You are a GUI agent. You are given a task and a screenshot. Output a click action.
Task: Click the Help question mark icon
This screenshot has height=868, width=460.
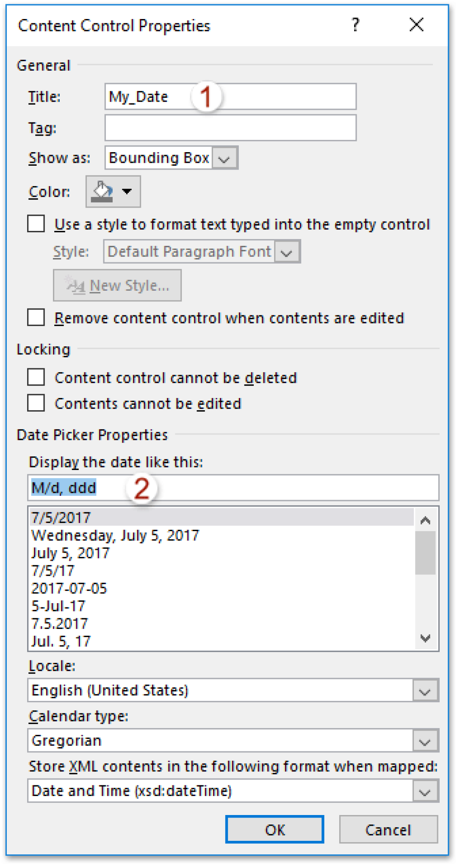click(355, 25)
